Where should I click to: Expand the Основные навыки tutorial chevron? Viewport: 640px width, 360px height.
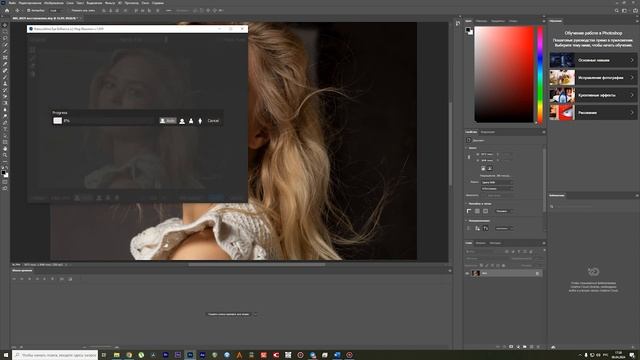632,60
